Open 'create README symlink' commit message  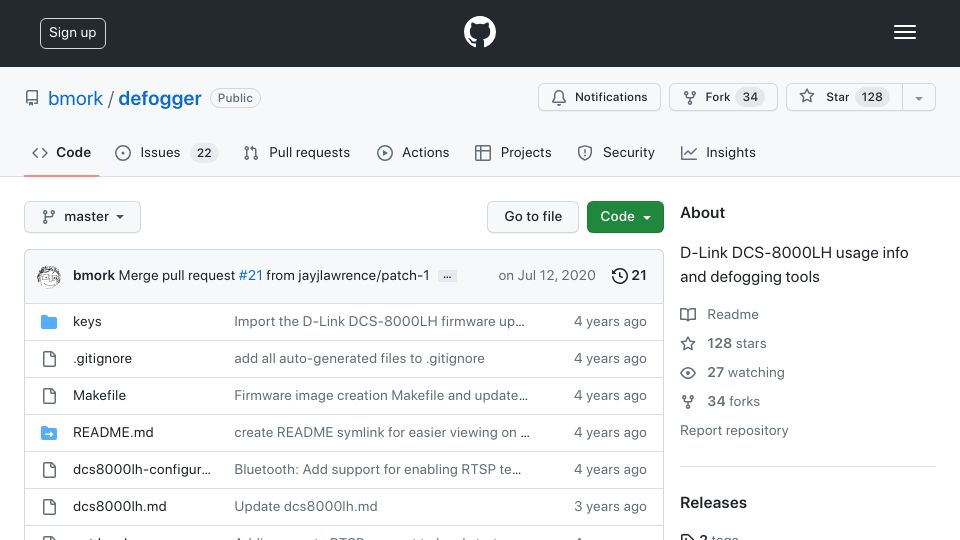(x=381, y=432)
